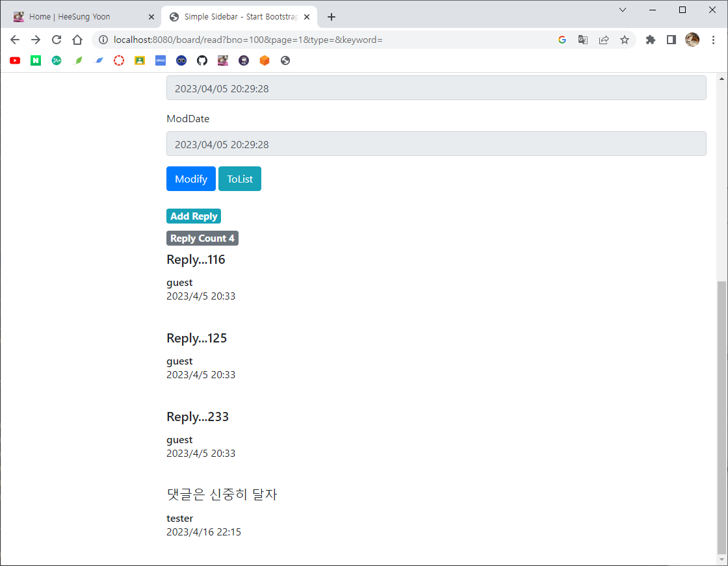Click the Modify button

(191, 179)
